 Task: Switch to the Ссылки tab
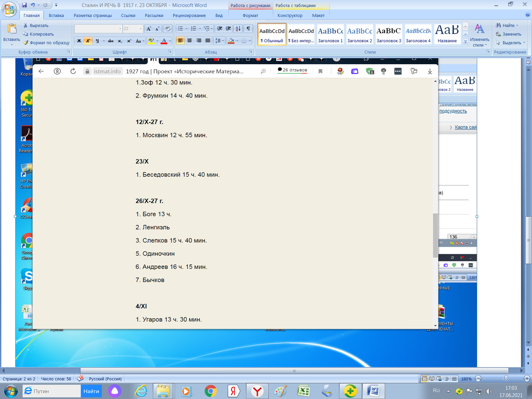coord(128,16)
